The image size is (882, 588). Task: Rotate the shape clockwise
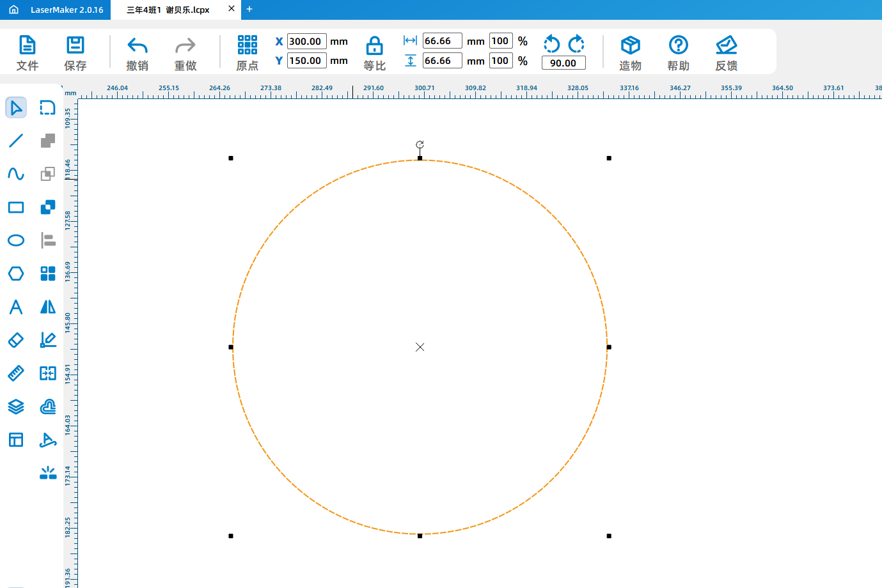[x=576, y=43]
